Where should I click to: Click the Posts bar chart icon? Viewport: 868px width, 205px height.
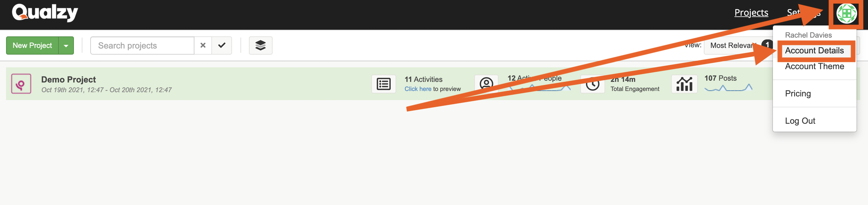pos(684,84)
